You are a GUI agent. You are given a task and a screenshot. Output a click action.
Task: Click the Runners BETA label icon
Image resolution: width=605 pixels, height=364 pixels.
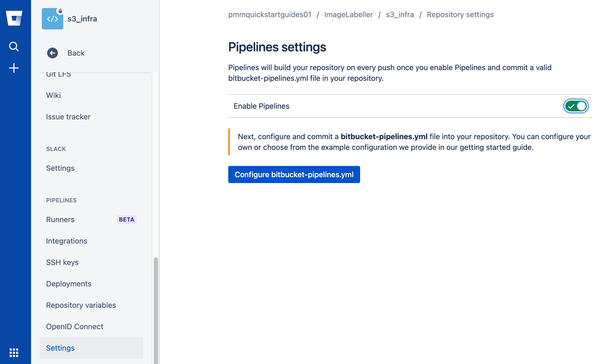pos(127,219)
